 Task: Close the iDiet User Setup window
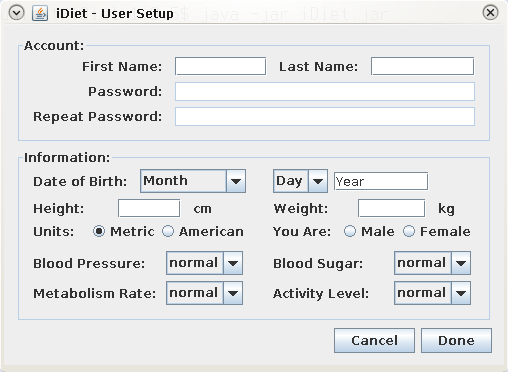click(490, 13)
